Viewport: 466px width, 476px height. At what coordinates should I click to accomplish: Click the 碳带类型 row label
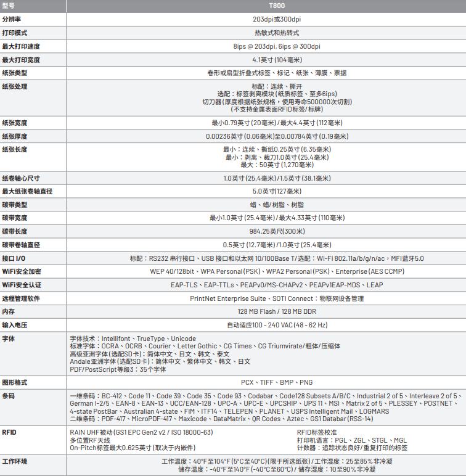point(15,205)
